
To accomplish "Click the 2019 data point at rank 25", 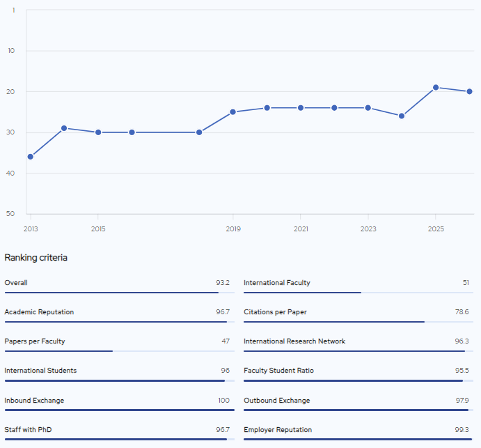I will coord(233,112).
